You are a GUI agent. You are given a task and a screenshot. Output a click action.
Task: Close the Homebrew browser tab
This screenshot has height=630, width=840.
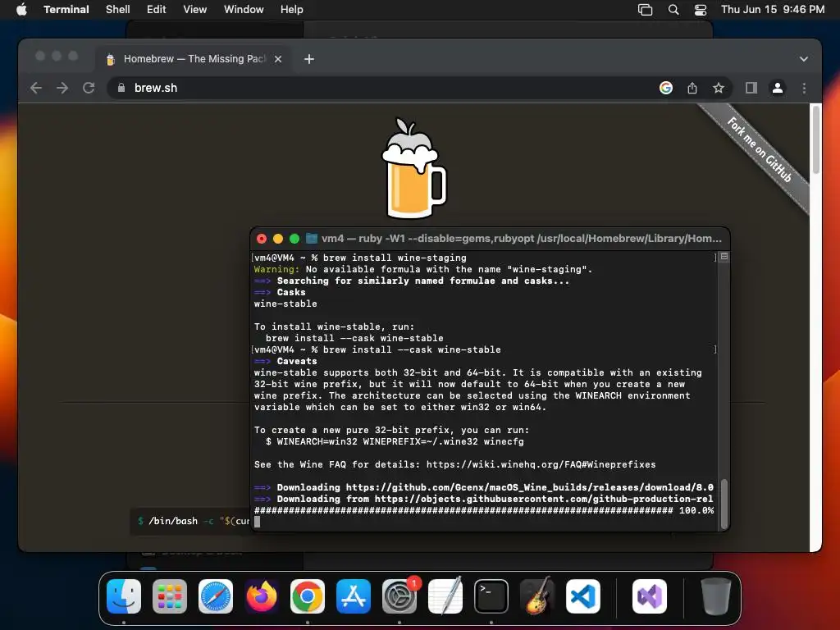[278, 59]
